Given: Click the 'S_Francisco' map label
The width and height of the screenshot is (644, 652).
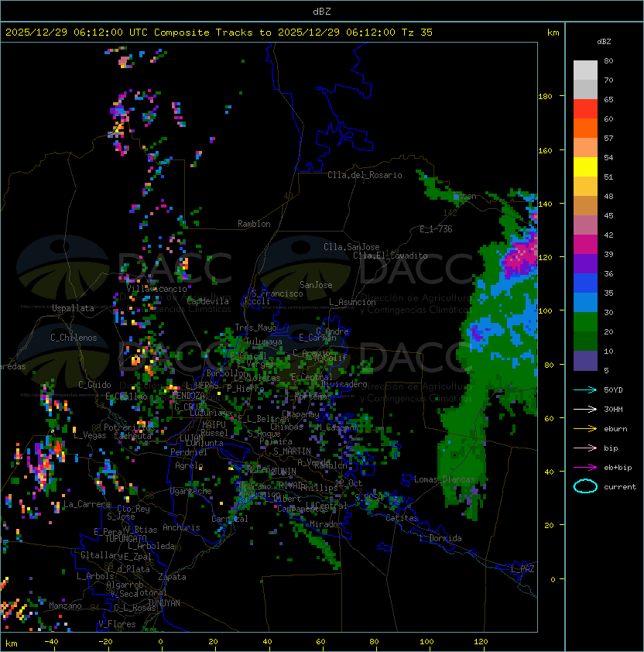Looking at the screenshot, I should [277, 293].
